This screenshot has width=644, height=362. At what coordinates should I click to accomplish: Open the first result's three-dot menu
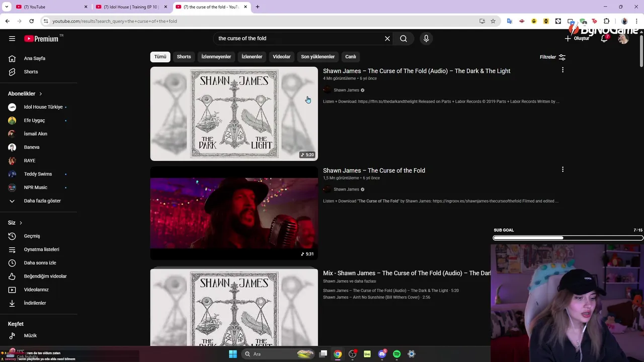coord(562,70)
